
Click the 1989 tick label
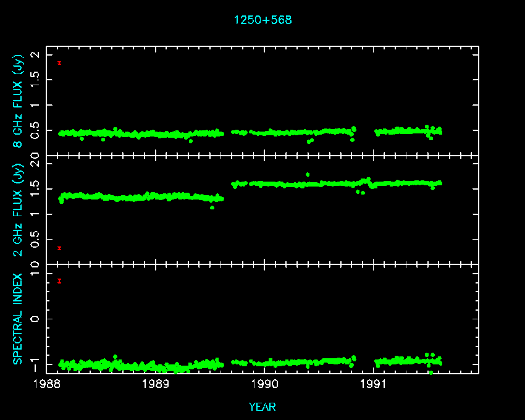pyautogui.click(x=156, y=384)
